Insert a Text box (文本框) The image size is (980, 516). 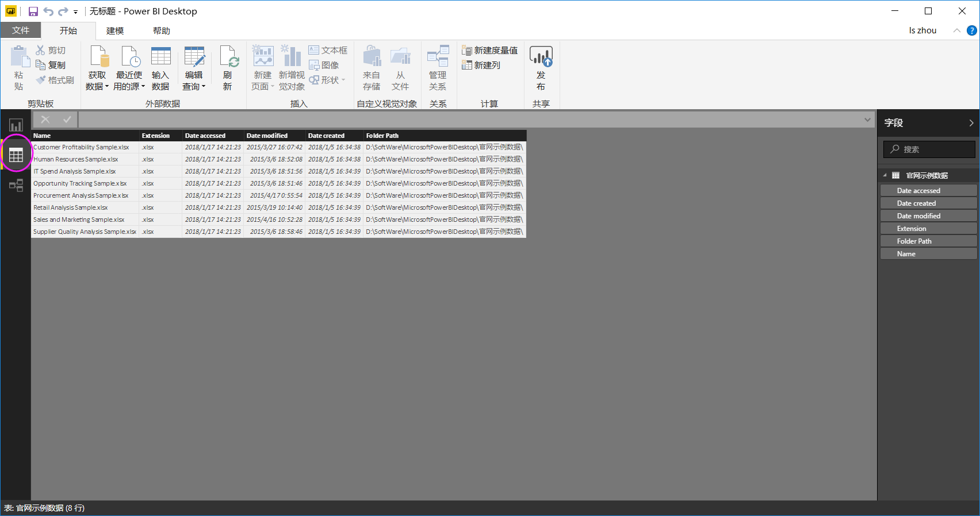pos(328,51)
